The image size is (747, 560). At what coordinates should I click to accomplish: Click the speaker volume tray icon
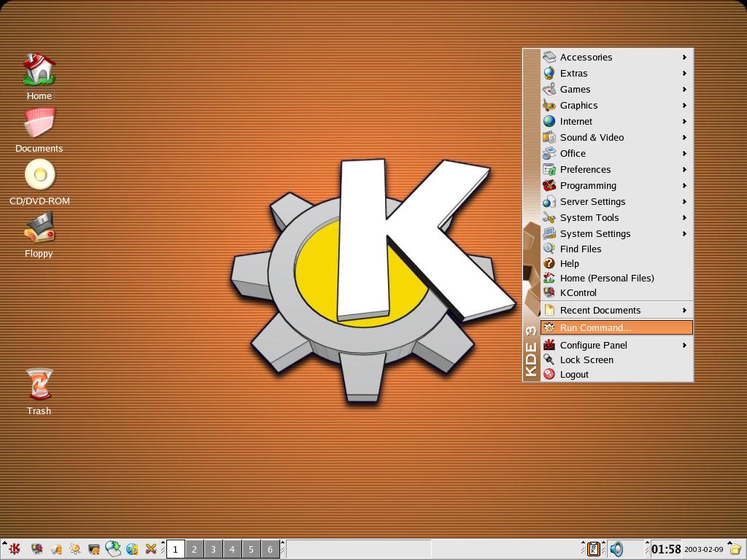(x=616, y=549)
